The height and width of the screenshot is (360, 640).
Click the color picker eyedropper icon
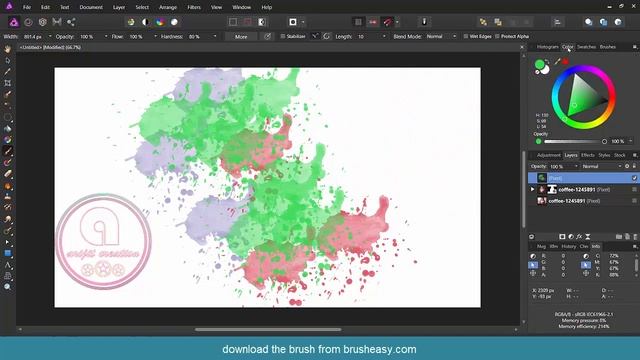(x=557, y=62)
